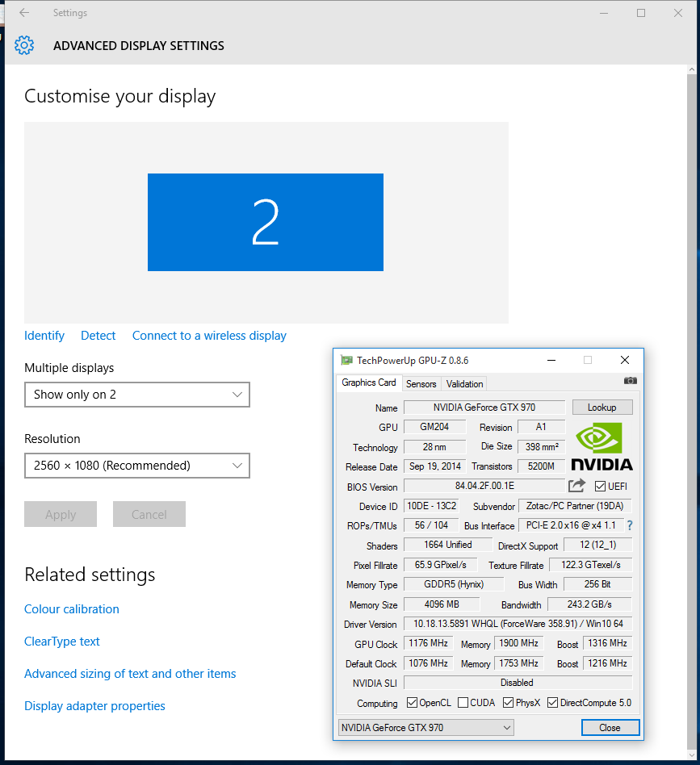Click the GPU-Z screenshot camera icon
The width and height of the screenshot is (700, 765).
click(631, 381)
